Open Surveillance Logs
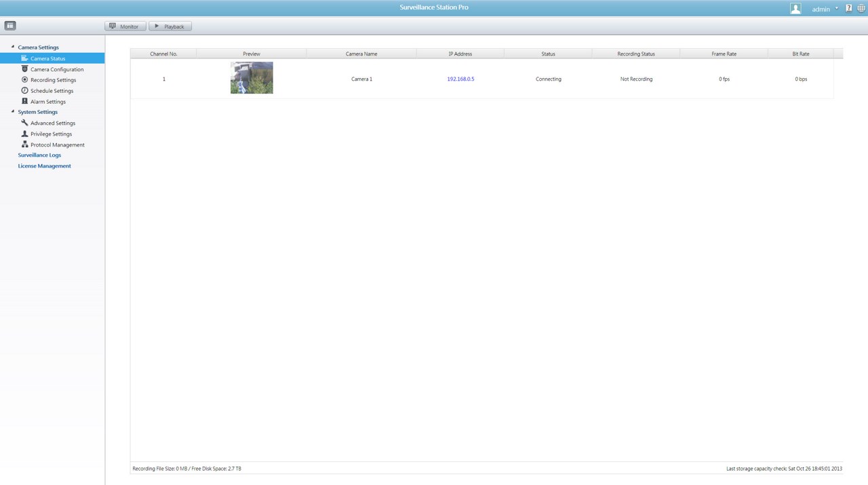868x485 pixels. click(x=39, y=155)
